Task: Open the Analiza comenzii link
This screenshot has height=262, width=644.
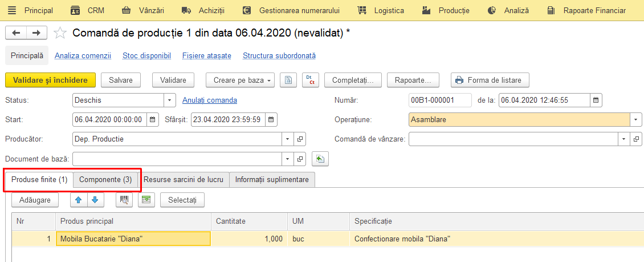Action: pyautogui.click(x=83, y=55)
